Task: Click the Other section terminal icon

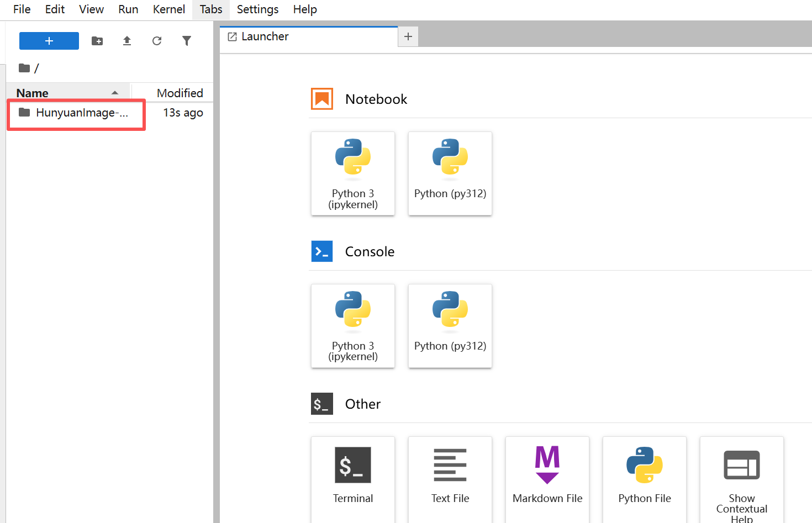Action: [x=322, y=404]
